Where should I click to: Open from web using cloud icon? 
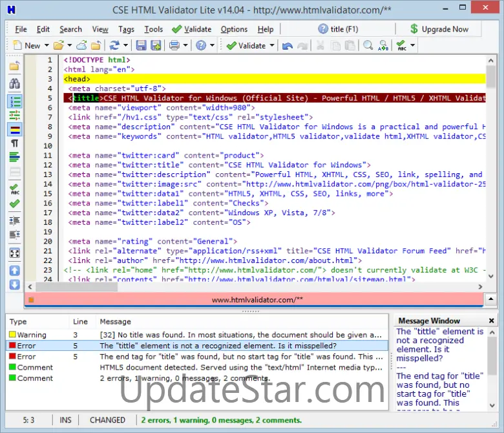pyautogui.click(x=81, y=46)
